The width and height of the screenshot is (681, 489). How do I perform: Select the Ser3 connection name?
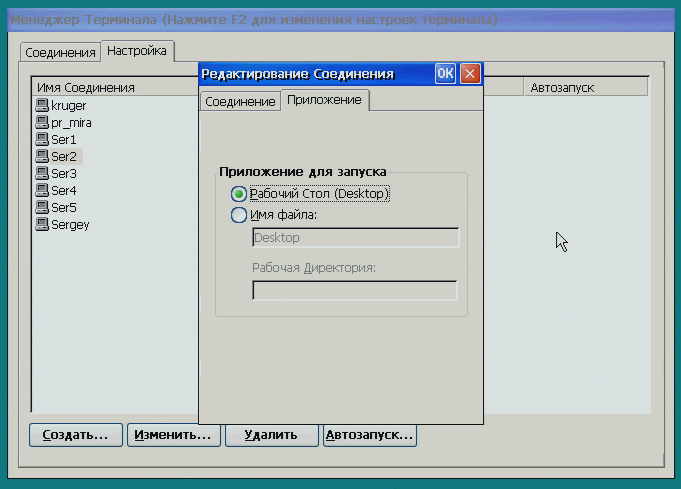tap(64, 173)
